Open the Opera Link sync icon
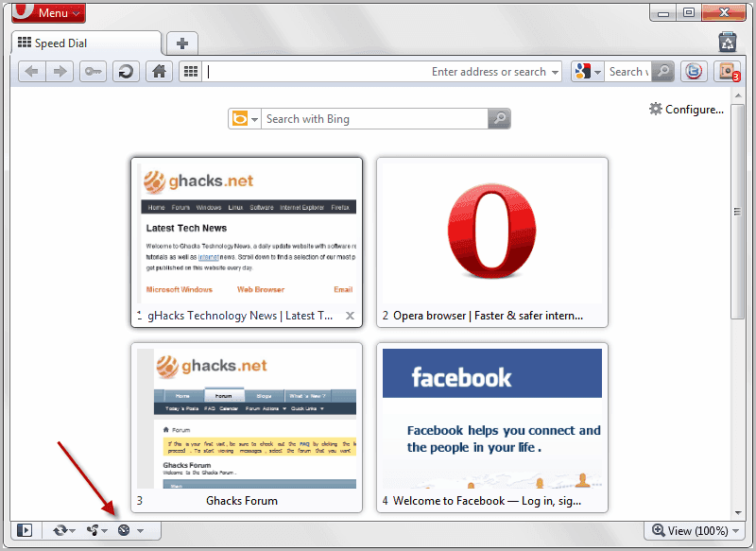 point(60,530)
